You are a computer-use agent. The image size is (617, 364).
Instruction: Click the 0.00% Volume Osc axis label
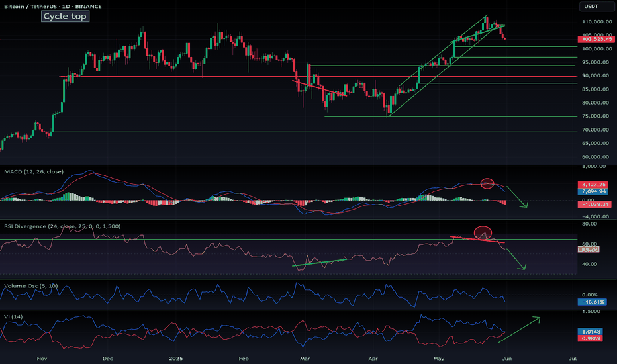coord(590,295)
